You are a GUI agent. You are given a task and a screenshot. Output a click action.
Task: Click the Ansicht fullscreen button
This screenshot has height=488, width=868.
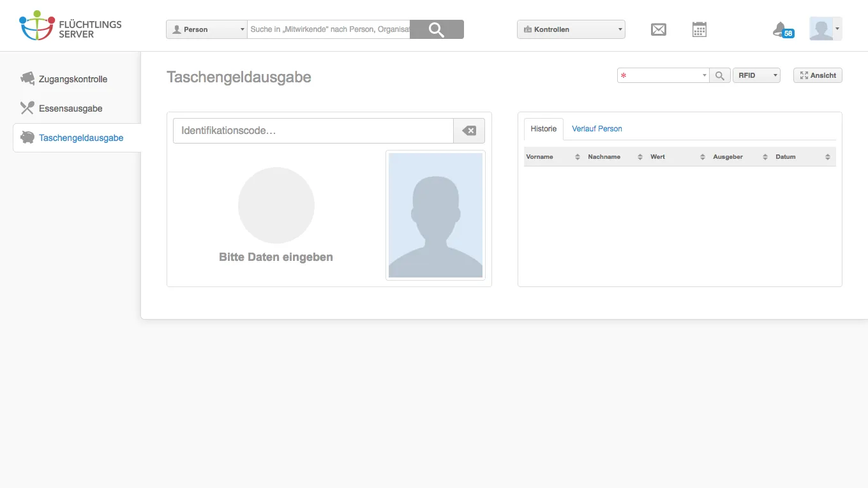pos(818,75)
